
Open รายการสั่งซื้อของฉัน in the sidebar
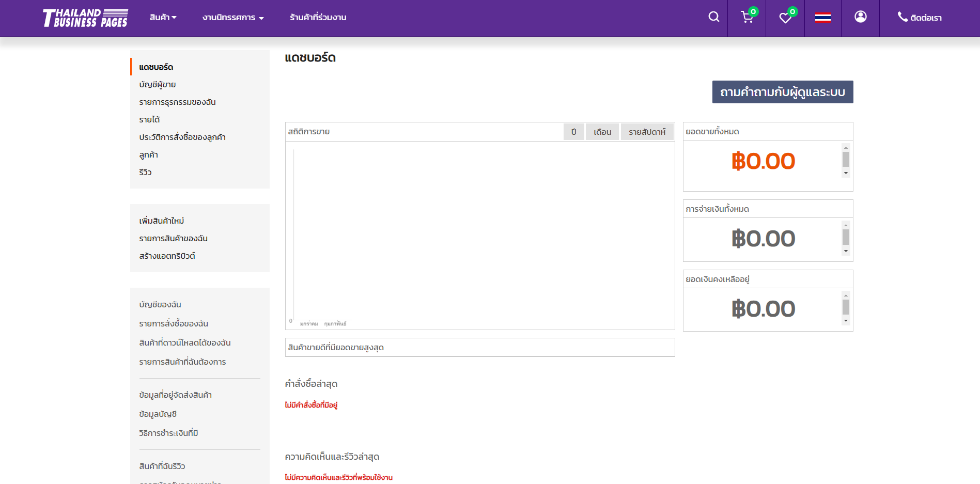174,324
